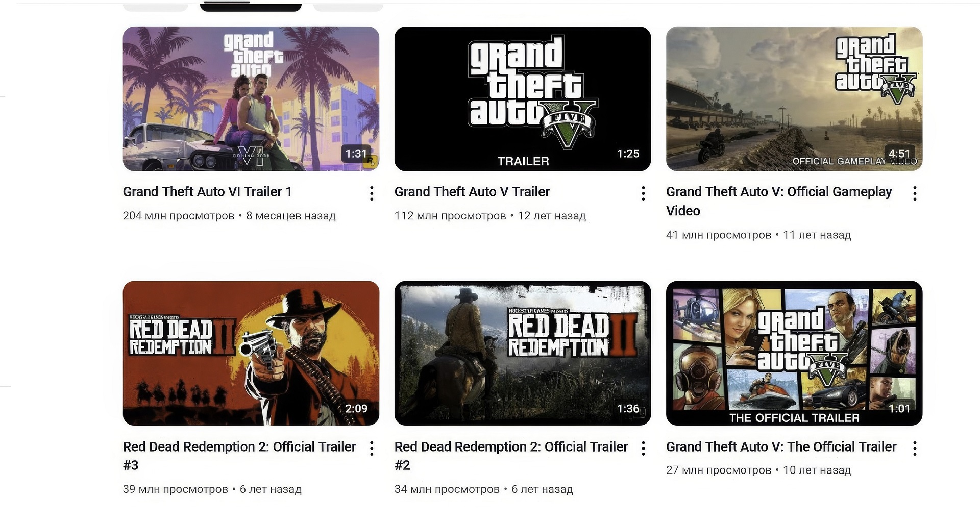This screenshot has height=523, width=980.
Task: Click "6 лет назад" under Trailer #2
Action: coord(542,489)
